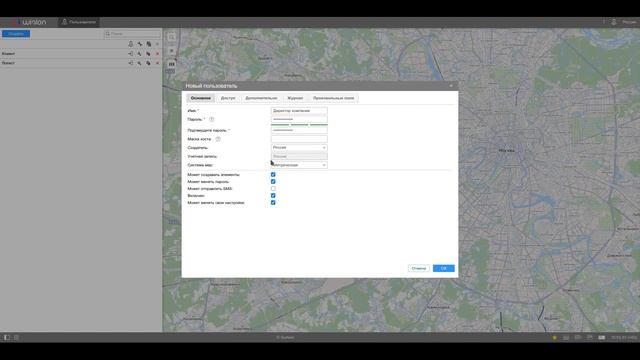
Task: Switch to the Дополнительно tab
Action: 261,98
